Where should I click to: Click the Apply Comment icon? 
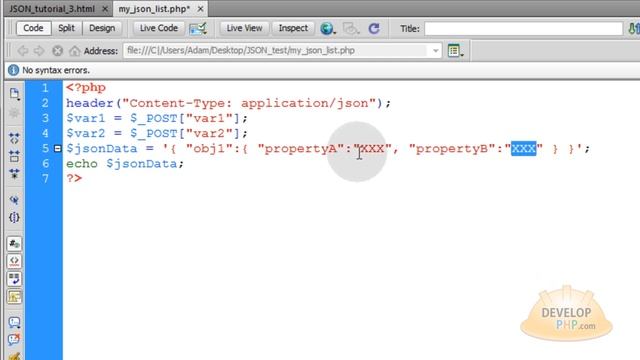pos(14,322)
